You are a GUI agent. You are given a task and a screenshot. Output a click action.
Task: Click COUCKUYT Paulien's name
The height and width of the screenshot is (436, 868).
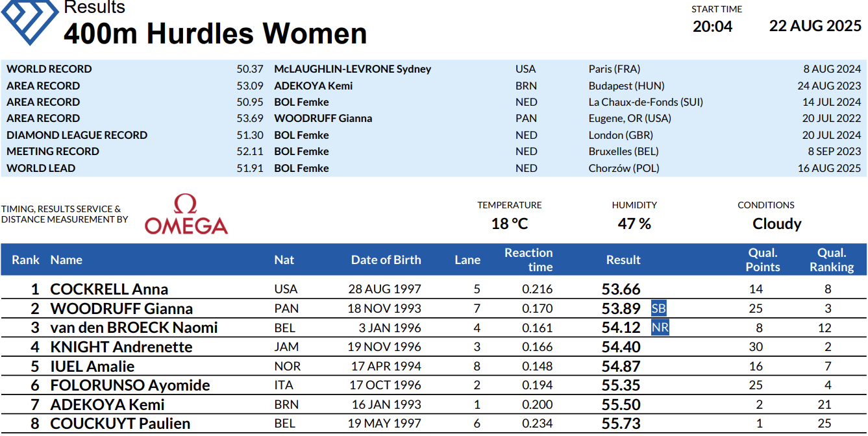click(120, 424)
